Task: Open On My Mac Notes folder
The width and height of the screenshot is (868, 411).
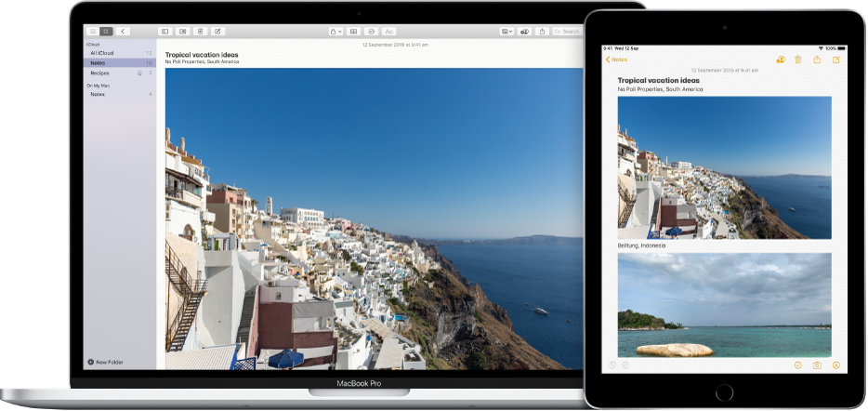Action: pos(120,95)
